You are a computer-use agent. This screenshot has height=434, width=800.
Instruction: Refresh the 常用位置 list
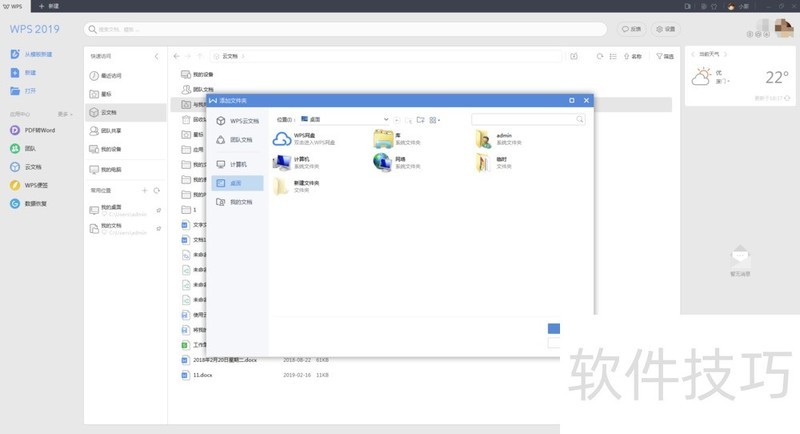157,190
